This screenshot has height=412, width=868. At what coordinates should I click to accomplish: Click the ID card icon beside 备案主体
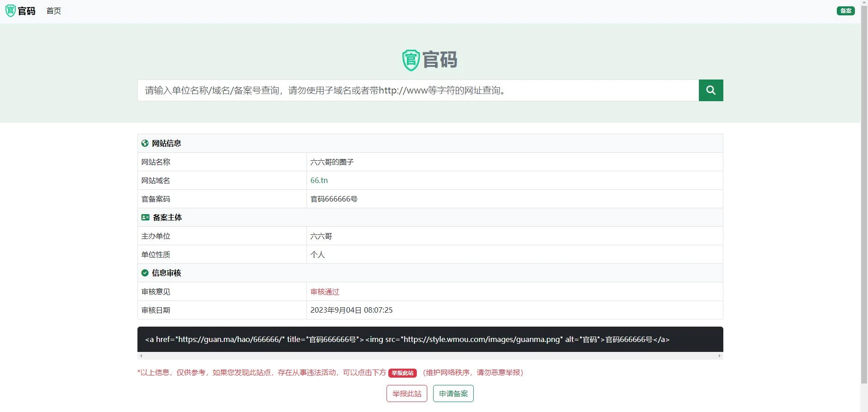click(x=145, y=217)
